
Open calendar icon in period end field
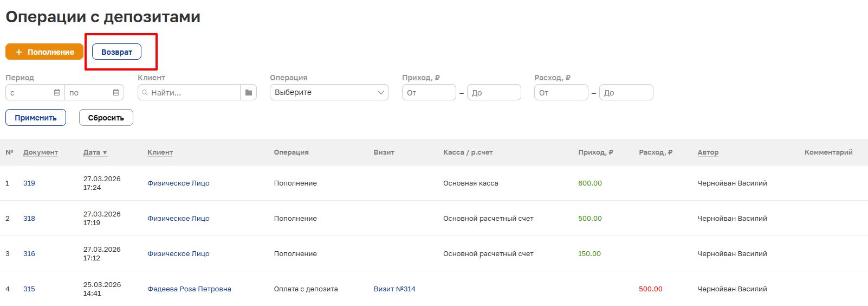(116, 93)
